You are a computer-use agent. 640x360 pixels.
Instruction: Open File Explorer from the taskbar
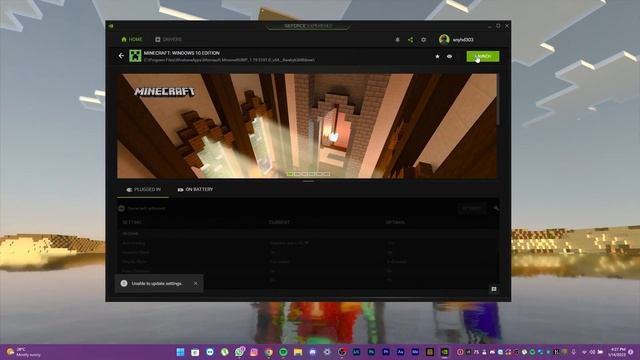pyautogui.click(x=298, y=352)
